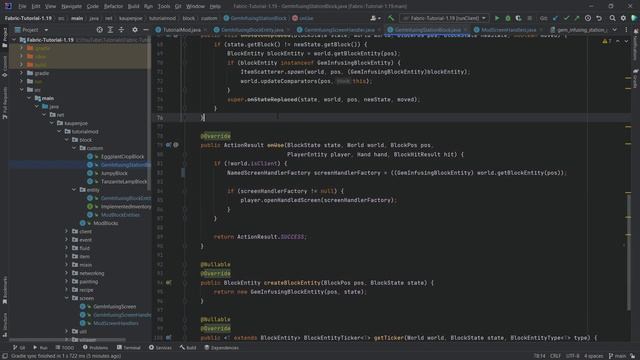640x360 pixels.
Task: Open Project view selector dropdown
Action: [x=31, y=30]
